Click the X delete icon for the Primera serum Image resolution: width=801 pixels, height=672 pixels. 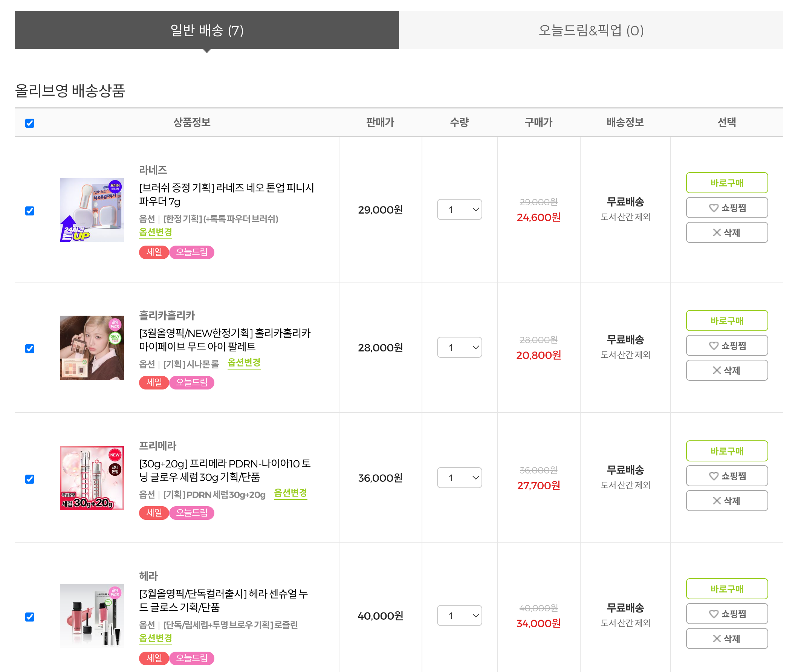tap(716, 500)
